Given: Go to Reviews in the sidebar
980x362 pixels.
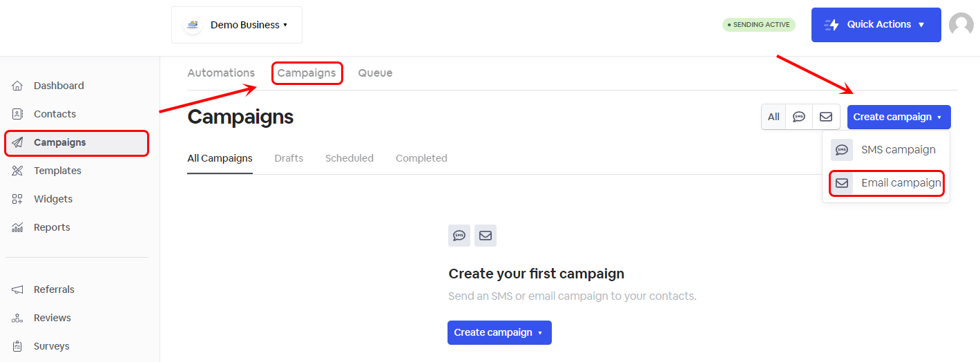Looking at the screenshot, I should click(52, 318).
